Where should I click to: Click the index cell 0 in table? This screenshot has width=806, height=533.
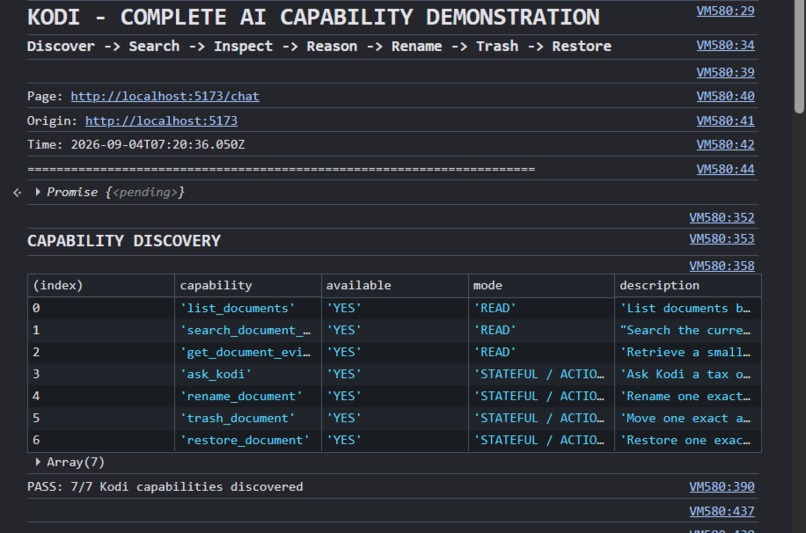(x=101, y=308)
